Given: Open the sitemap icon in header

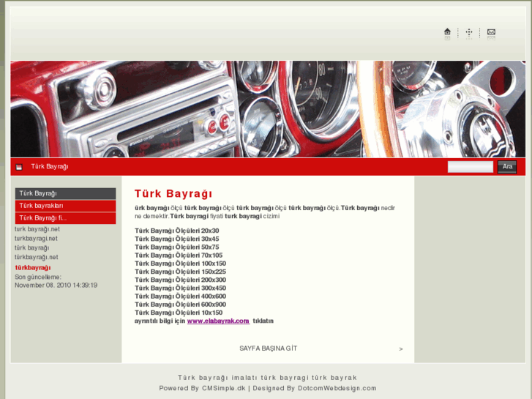Looking at the screenshot, I should [x=469, y=32].
